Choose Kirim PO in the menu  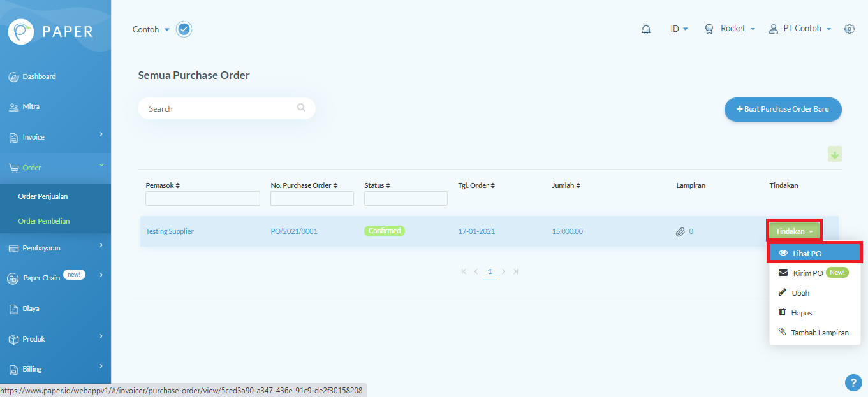coord(807,273)
